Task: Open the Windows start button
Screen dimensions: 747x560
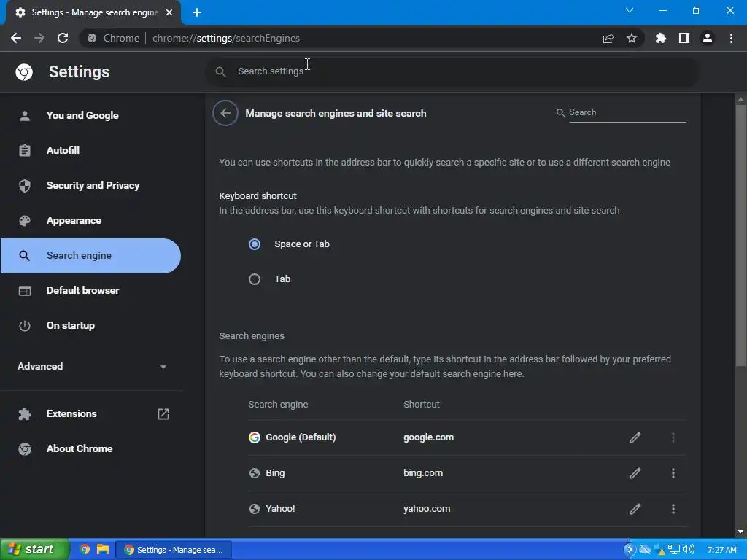Action: coord(34,549)
